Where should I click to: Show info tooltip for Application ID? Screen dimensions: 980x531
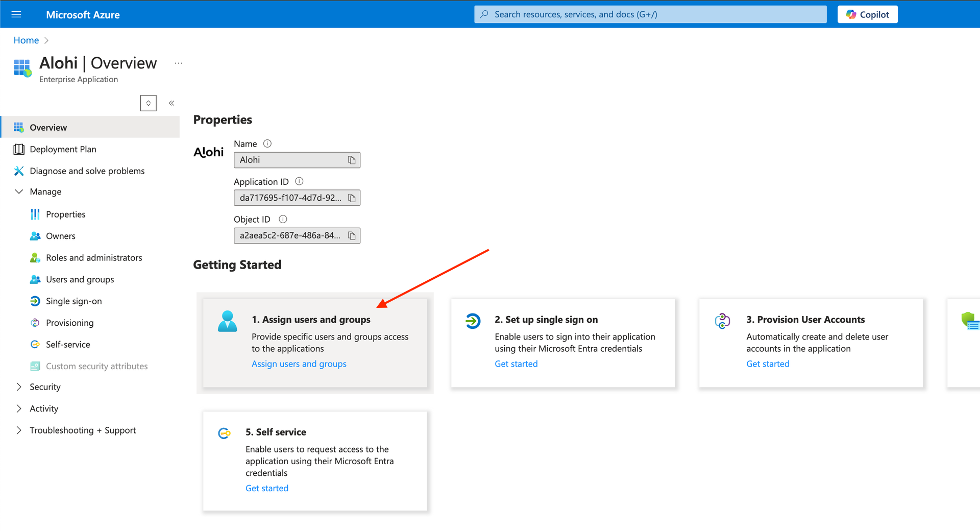point(300,181)
